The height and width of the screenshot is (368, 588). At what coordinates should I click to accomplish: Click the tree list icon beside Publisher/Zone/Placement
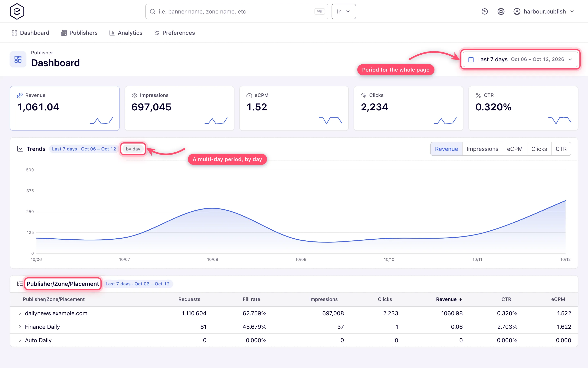(20, 284)
